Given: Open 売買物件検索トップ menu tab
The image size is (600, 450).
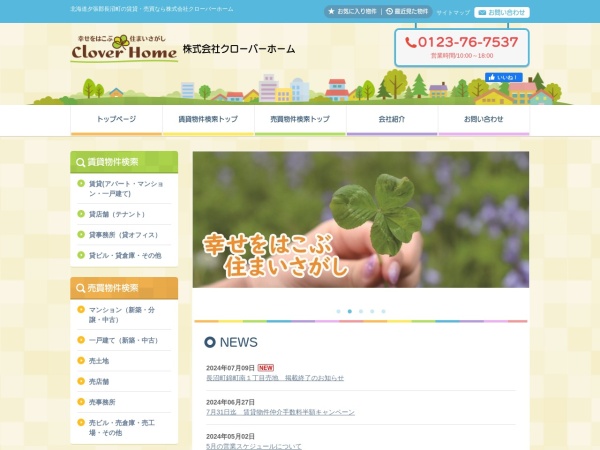Looking at the screenshot, I should tap(300, 119).
